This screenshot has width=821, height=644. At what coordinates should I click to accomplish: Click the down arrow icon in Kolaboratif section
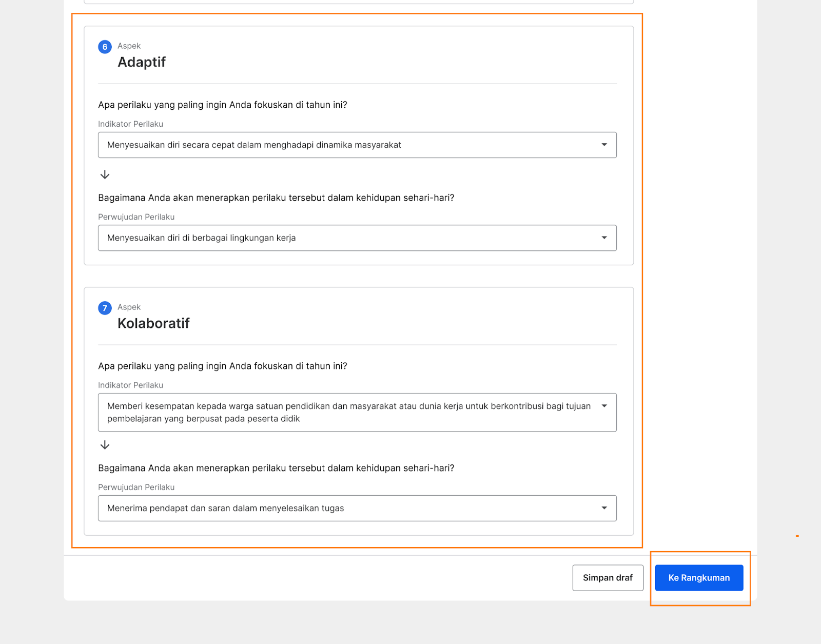[105, 445]
